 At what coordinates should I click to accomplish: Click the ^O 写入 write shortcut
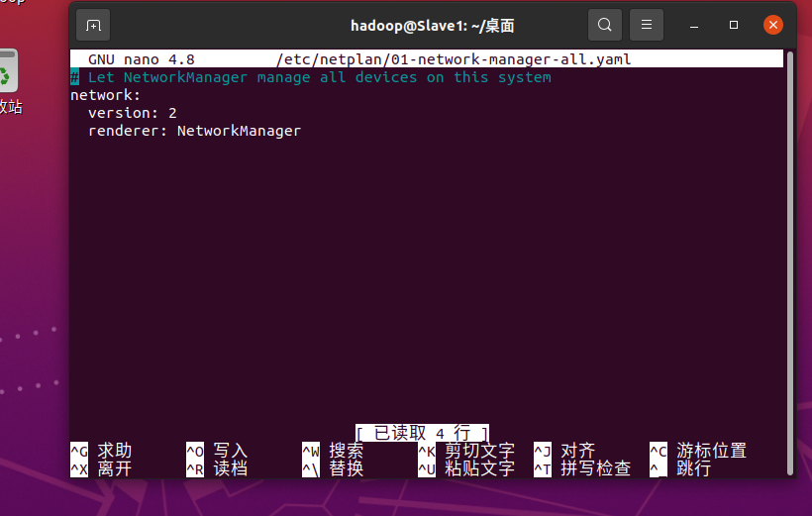[217, 451]
